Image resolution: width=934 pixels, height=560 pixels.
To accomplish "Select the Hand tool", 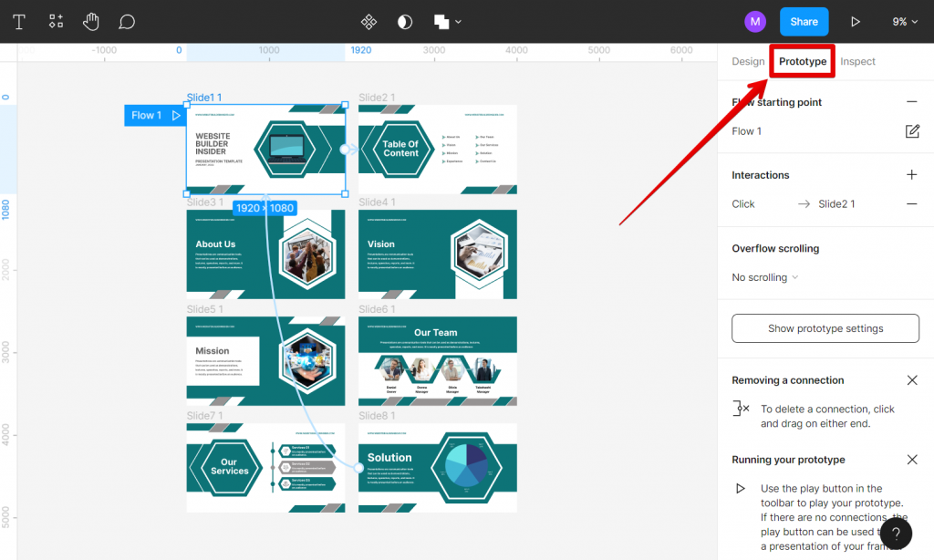I will coord(91,21).
